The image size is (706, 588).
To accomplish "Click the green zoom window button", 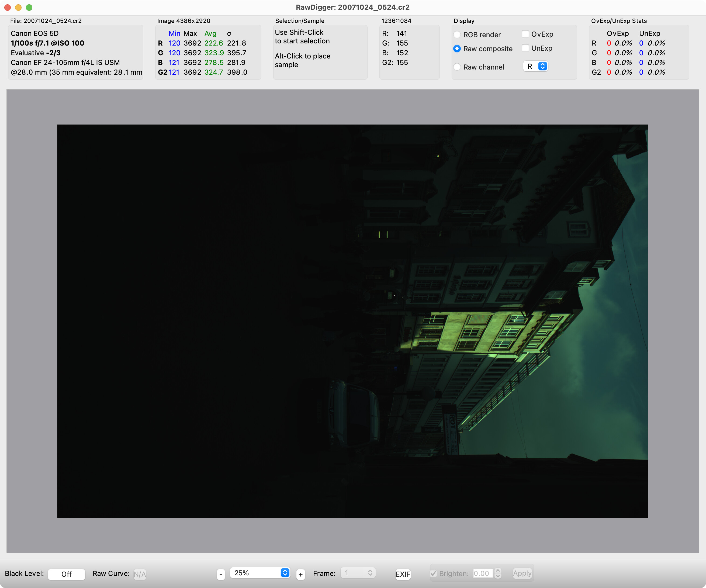I will 29,7.
